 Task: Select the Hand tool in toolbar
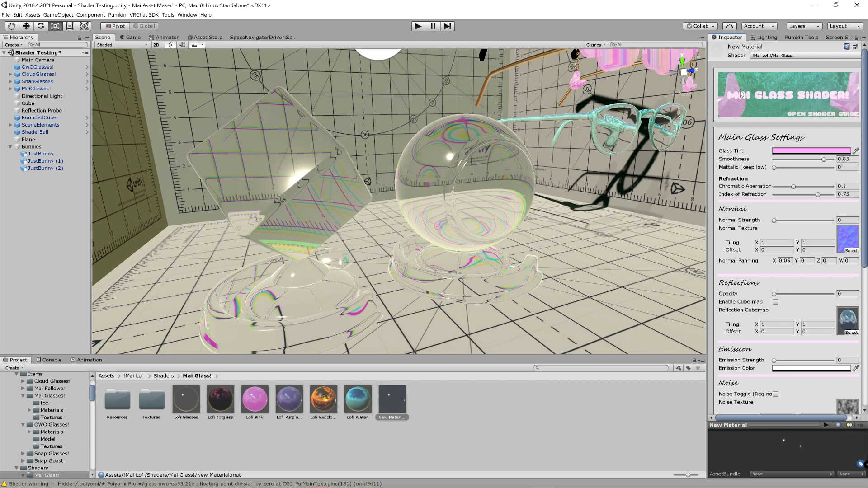(11, 26)
